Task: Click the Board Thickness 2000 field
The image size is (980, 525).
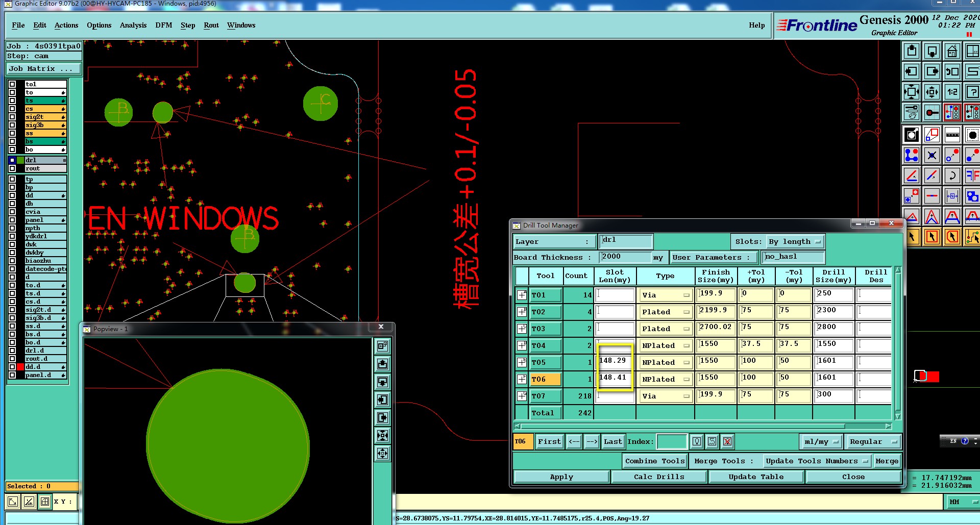Action: tap(625, 257)
